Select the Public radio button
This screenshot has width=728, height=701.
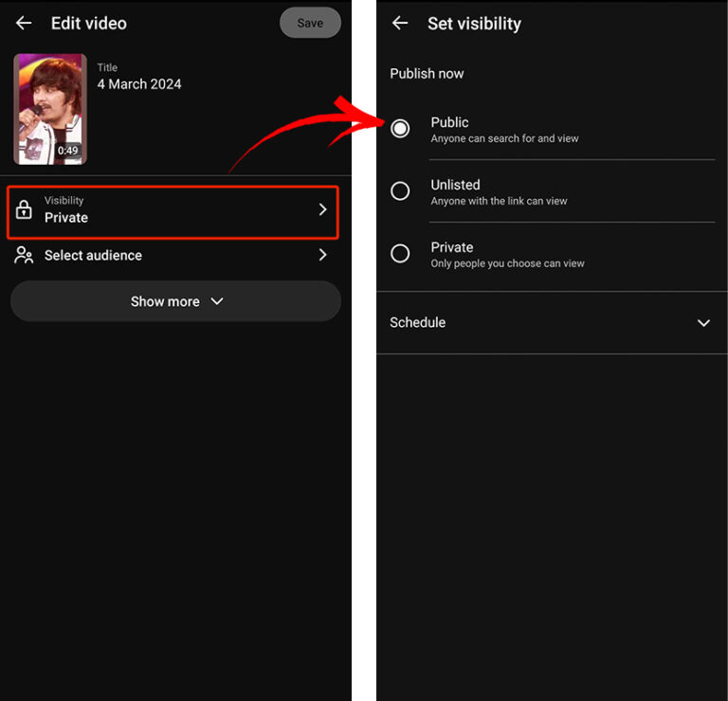click(400, 129)
